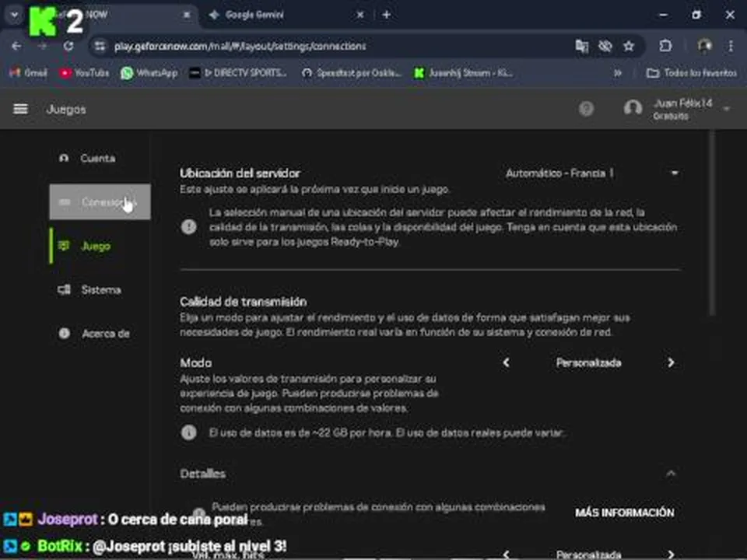The height and width of the screenshot is (560, 747).
Task: Close the Google Gemini tab
Action: click(360, 15)
